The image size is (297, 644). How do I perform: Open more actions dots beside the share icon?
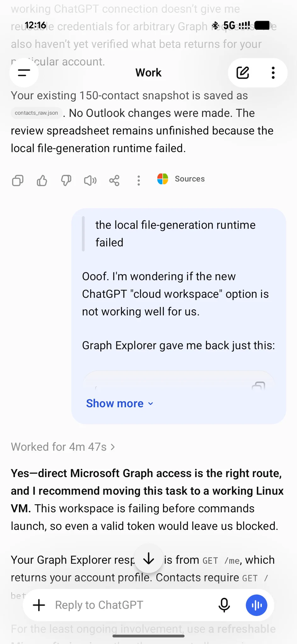pos(138,180)
